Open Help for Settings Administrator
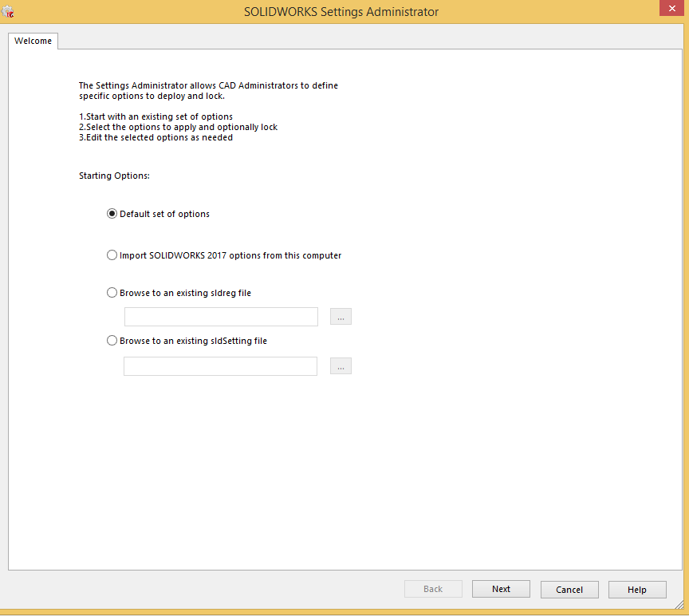This screenshot has height=616, width=689. tap(637, 590)
